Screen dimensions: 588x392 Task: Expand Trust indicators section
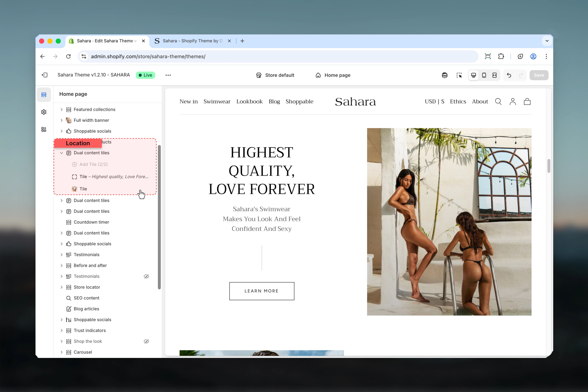pyautogui.click(x=61, y=330)
